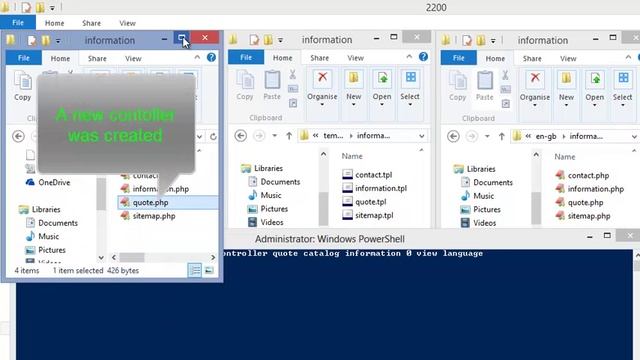640x360 pixels.
Task: Open View tab in middle information window
Action: coord(356,58)
